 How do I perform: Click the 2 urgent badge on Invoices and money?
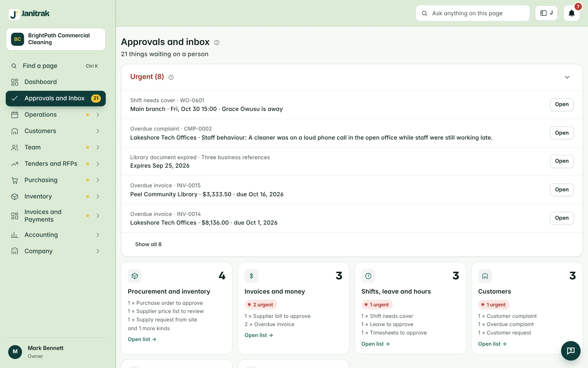point(261,305)
